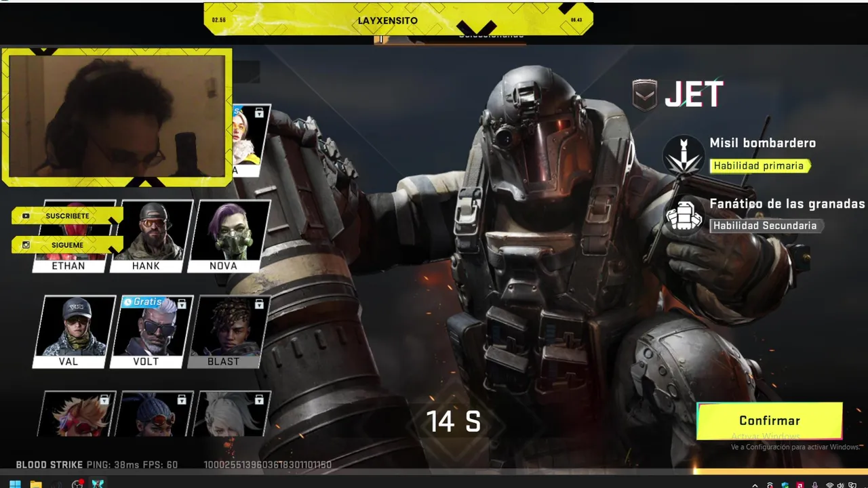The height and width of the screenshot is (488, 868).
Task: Click the Habilidad Secundaria label
Action: [x=766, y=225]
